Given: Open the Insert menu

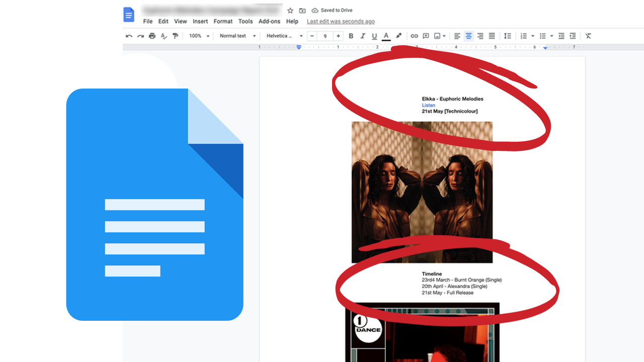Looking at the screenshot, I should click(x=200, y=22).
